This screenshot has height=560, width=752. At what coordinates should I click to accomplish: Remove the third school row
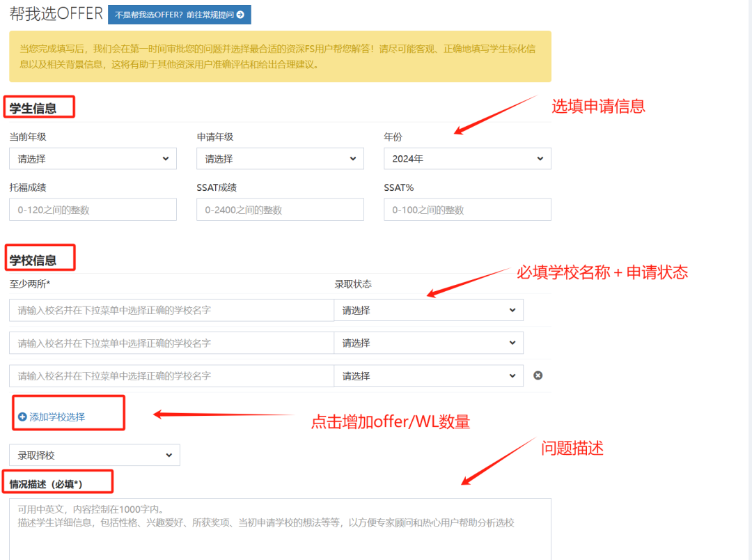(538, 375)
